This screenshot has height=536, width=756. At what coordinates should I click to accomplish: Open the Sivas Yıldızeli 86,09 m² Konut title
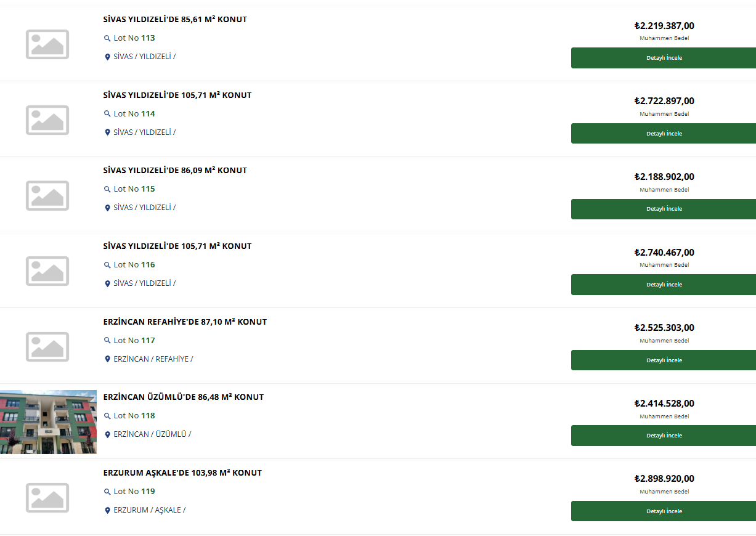[x=175, y=171]
